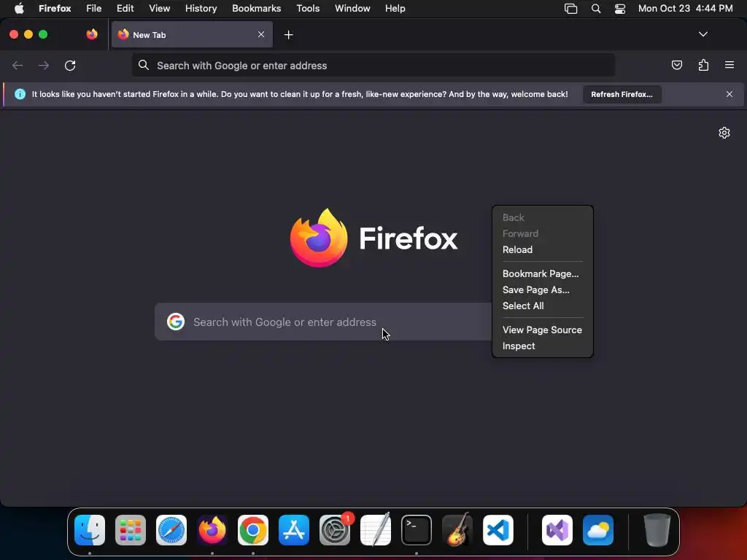This screenshot has width=747, height=560.
Task: Open the personalize new tab gear
Action: click(x=724, y=133)
